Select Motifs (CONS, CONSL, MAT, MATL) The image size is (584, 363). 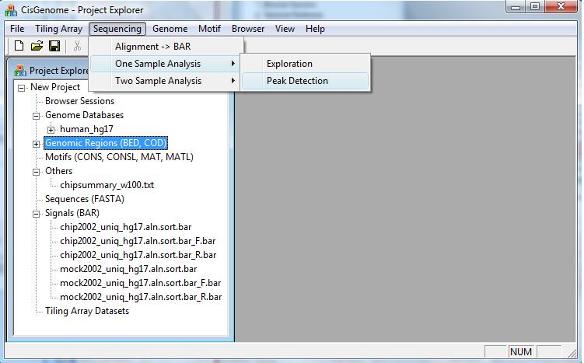[119, 157]
